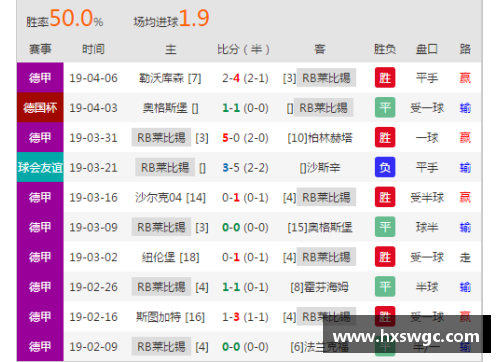Click the date 19-02-26

[93, 287]
